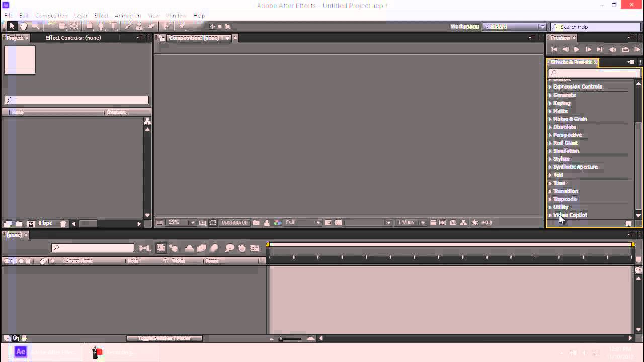Expand the Trapcode category in Effects & Presets

point(565,199)
